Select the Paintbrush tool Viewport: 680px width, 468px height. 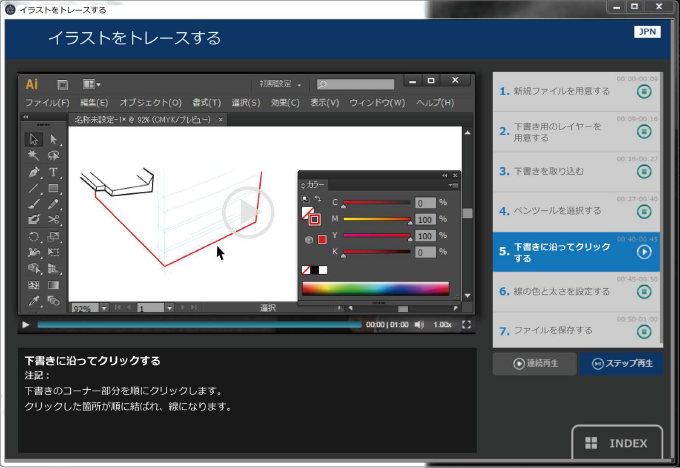[33, 204]
